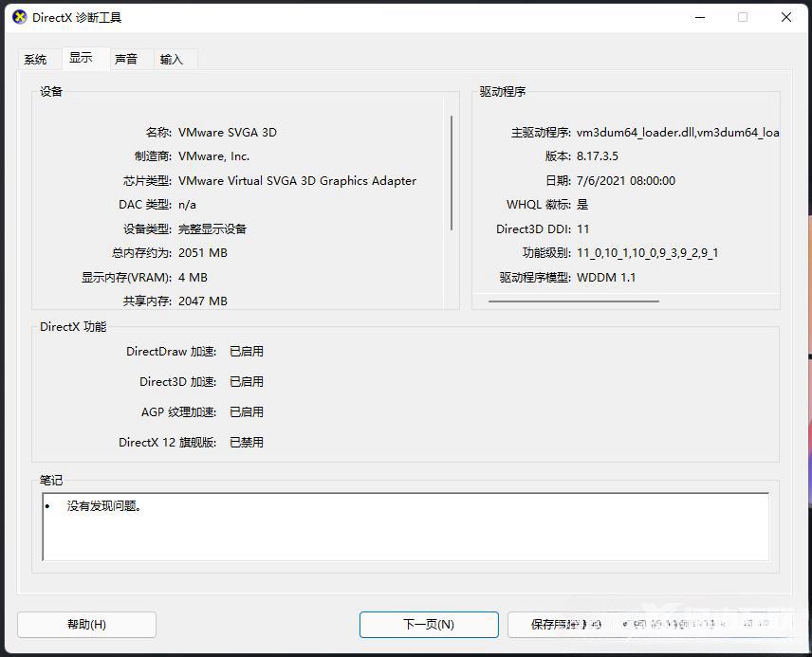Image resolution: width=812 pixels, height=657 pixels.
Task: Click the 下一页(N) button
Action: (x=429, y=624)
